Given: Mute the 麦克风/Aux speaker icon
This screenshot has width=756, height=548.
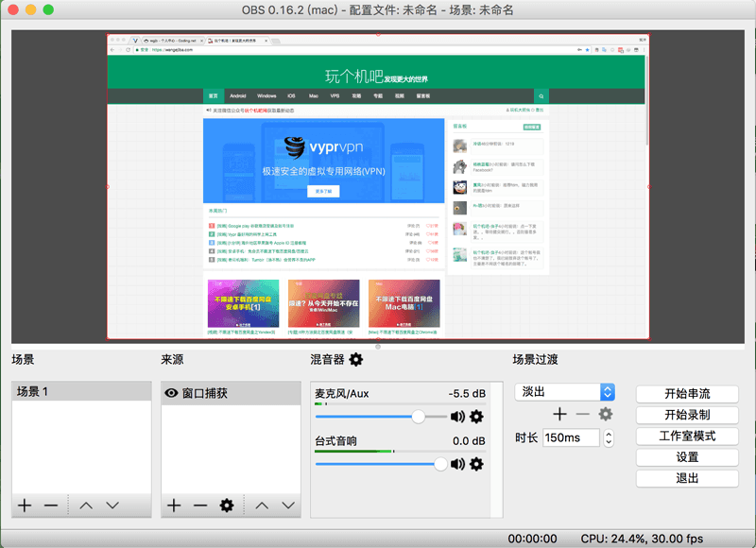Looking at the screenshot, I should tap(458, 417).
